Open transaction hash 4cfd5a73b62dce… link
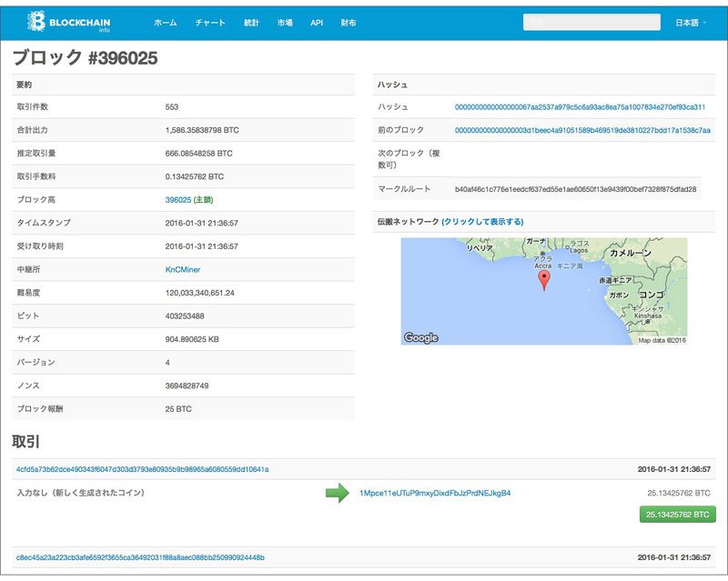This screenshot has width=728, height=581. pyautogui.click(x=142, y=469)
